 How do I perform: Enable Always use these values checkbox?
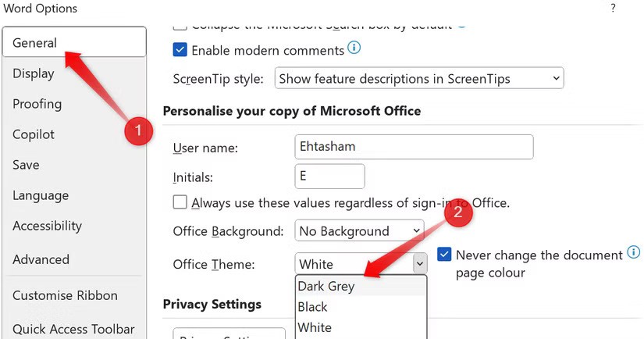tap(180, 202)
